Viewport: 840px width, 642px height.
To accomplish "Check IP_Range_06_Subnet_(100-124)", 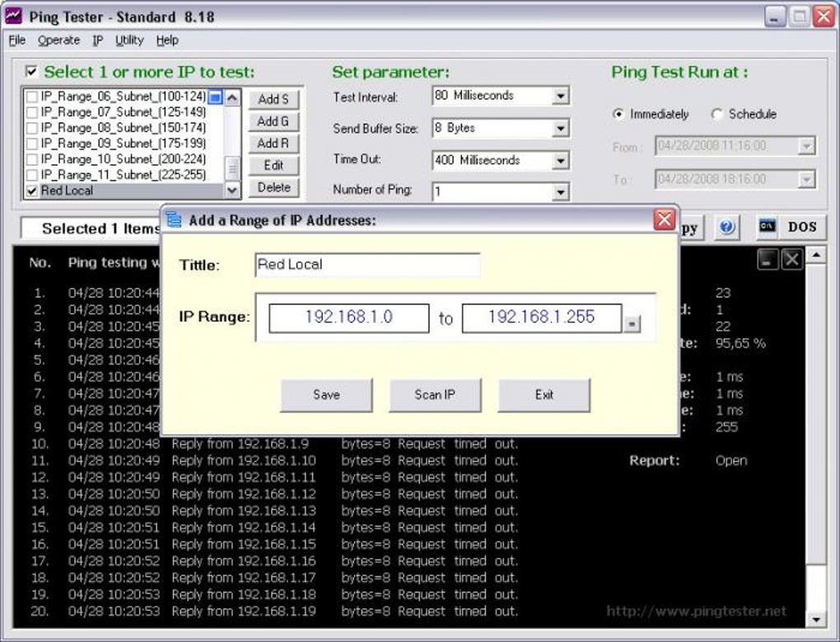I will pos(31,97).
